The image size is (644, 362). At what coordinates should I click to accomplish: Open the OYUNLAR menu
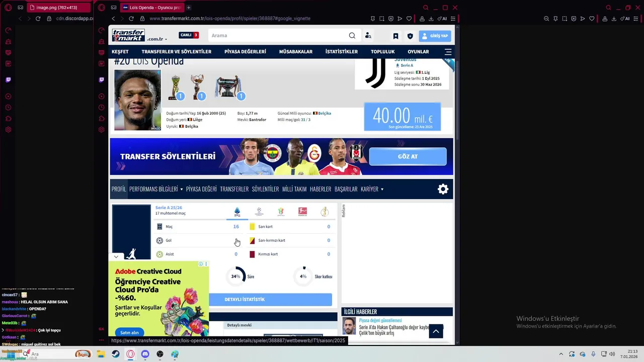[x=418, y=52]
